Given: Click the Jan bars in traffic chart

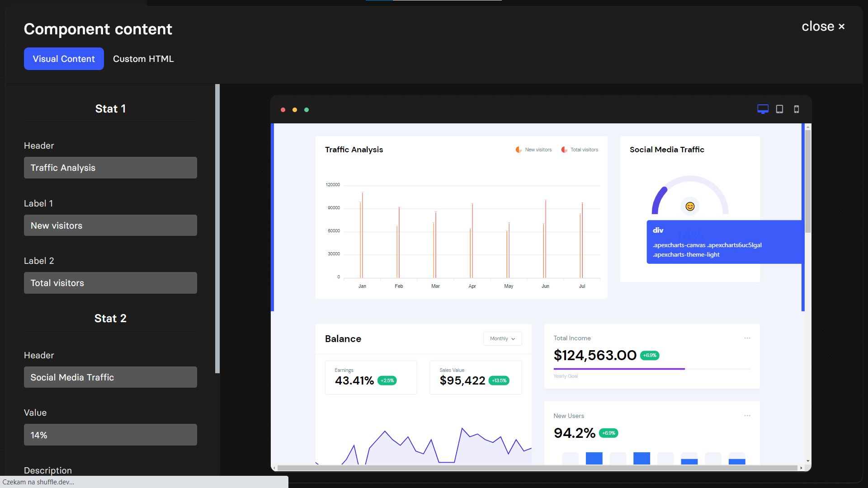Looking at the screenshot, I should click(x=362, y=235).
